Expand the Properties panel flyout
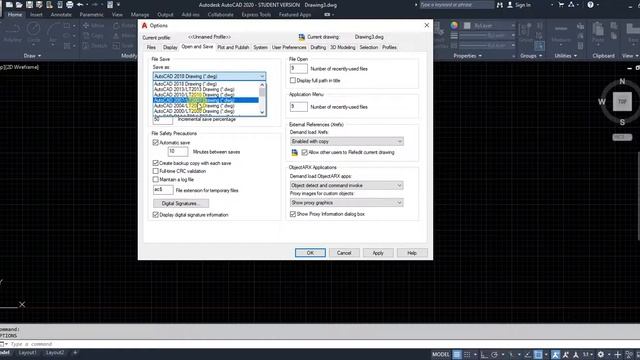640x360 pixels. click(467, 56)
